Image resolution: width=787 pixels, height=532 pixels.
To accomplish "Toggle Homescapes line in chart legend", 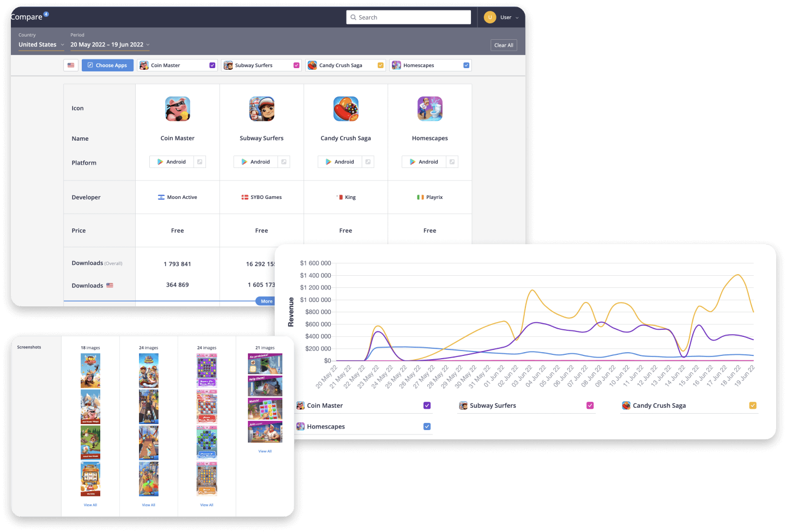I will pyautogui.click(x=427, y=427).
